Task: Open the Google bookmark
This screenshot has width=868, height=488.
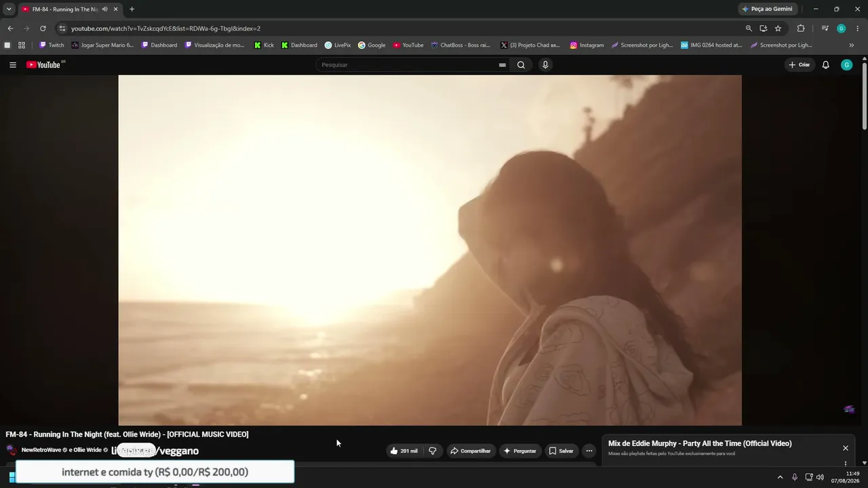Action: [x=372, y=45]
